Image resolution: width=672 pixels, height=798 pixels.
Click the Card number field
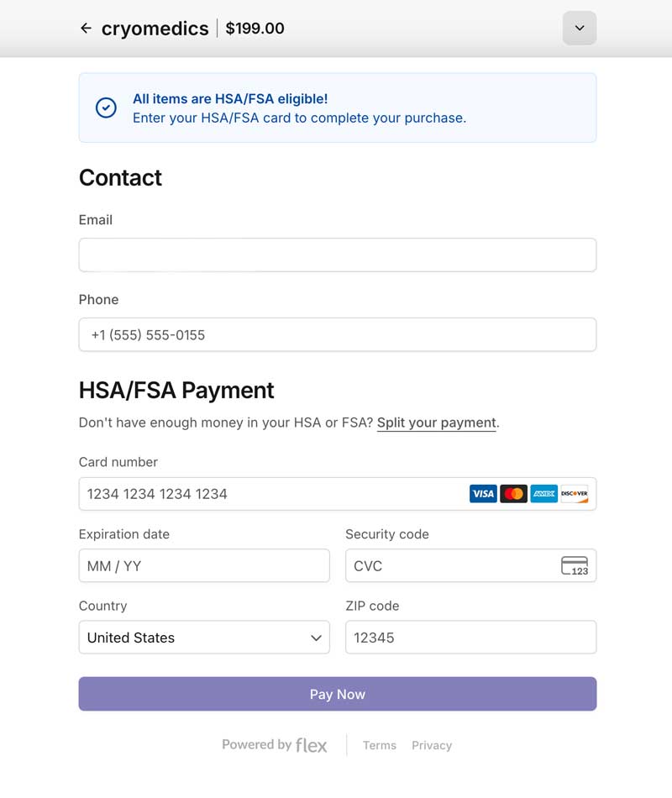252,494
